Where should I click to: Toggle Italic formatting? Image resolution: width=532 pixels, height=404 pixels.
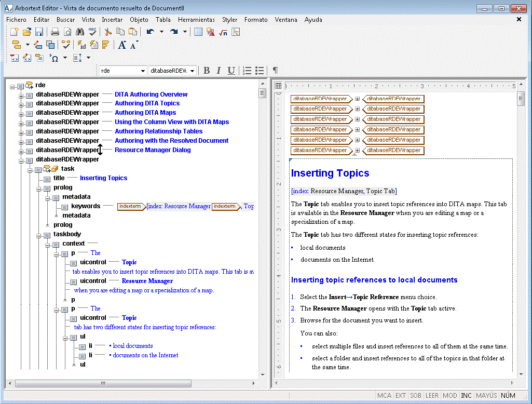click(x=219, y=70)
